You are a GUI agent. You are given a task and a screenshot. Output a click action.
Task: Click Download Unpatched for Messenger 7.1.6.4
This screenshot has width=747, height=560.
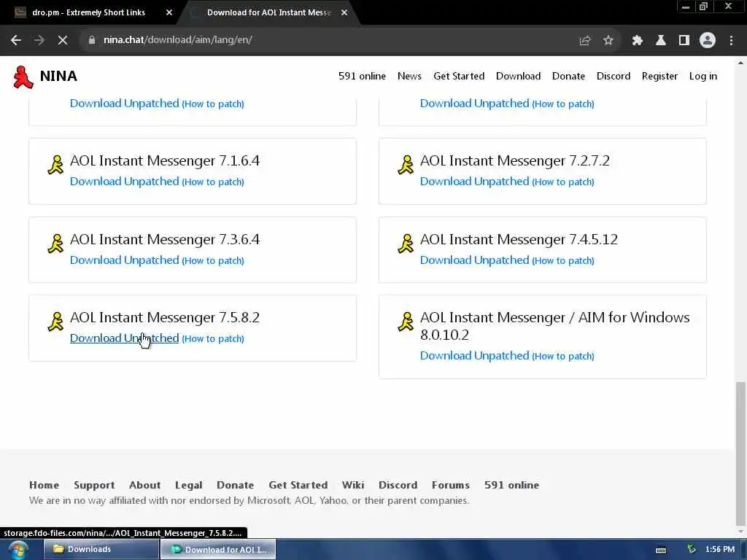coord(124,182)
